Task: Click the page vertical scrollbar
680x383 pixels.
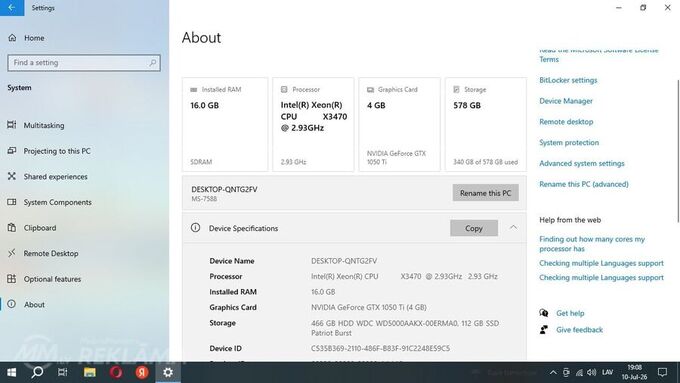Action: pos(677,151)
